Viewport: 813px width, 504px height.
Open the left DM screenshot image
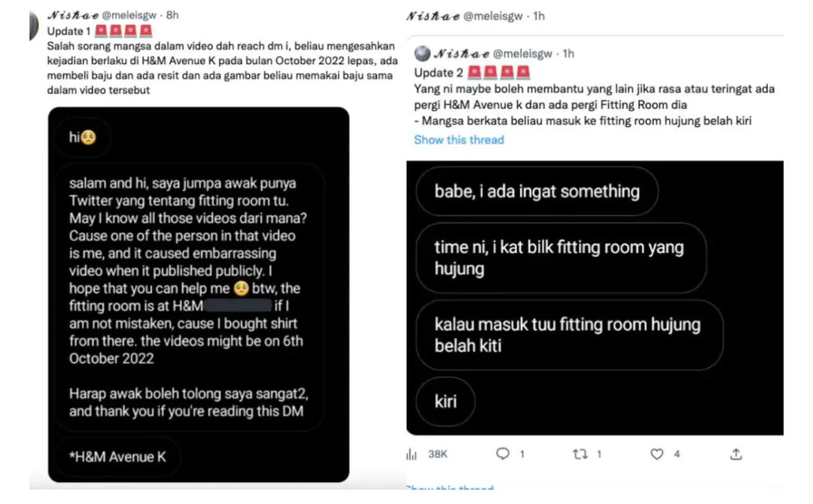tap(199, 294)
